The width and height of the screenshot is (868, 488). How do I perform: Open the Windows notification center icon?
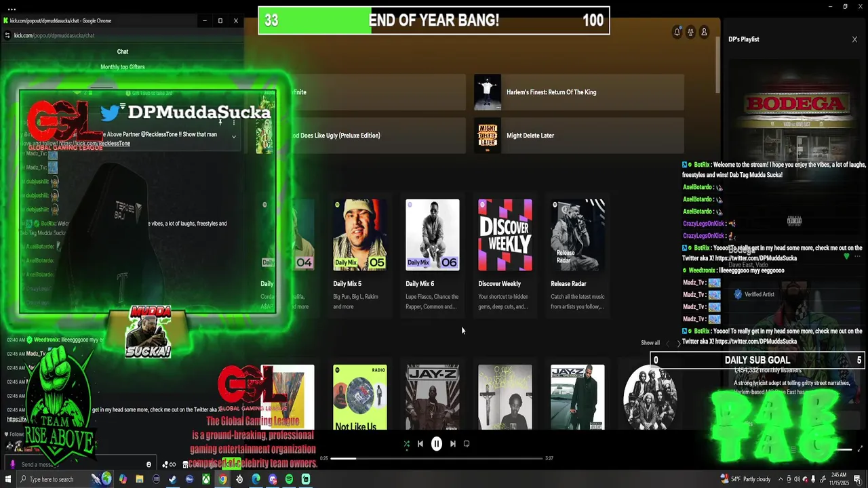[x=858, y=479]
